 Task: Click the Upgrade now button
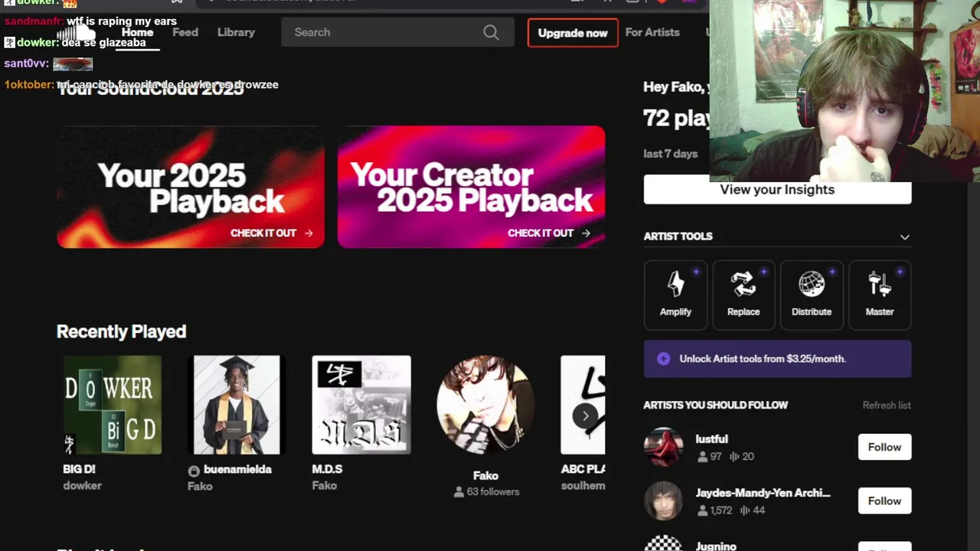[x=573, y=33]
